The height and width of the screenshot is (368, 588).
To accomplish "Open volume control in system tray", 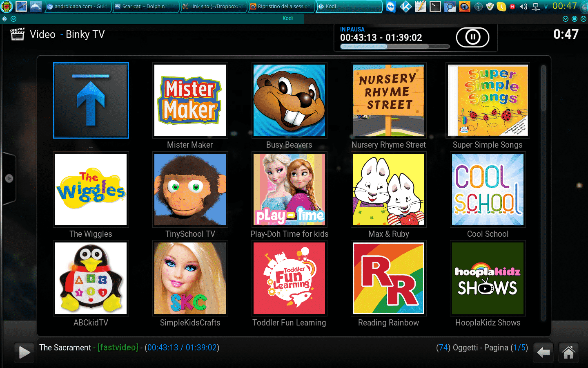I will point(524,7).
